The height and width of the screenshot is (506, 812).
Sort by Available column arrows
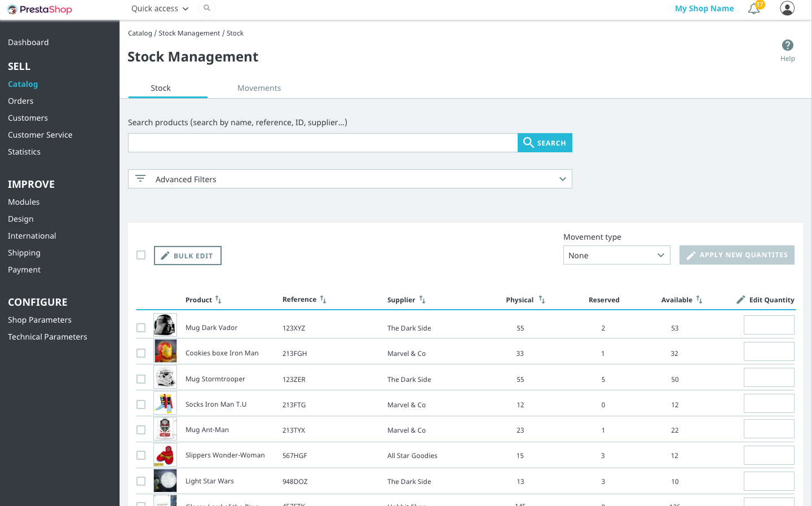tap(699, 300)
